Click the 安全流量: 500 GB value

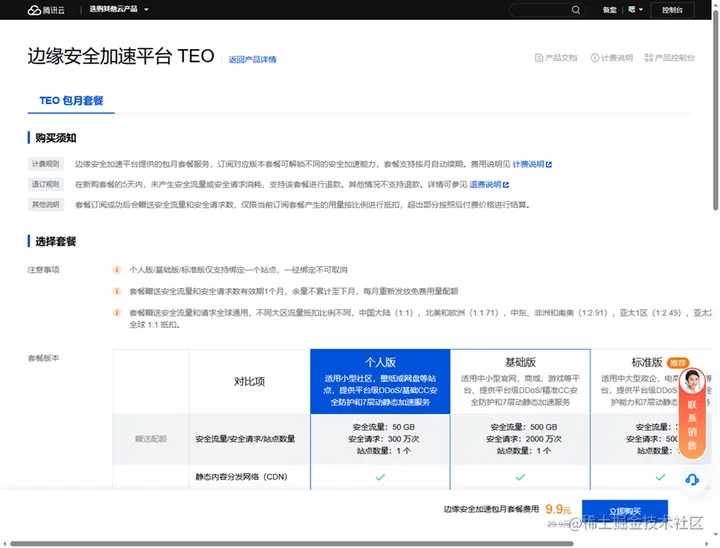click(x=523, y=427)
